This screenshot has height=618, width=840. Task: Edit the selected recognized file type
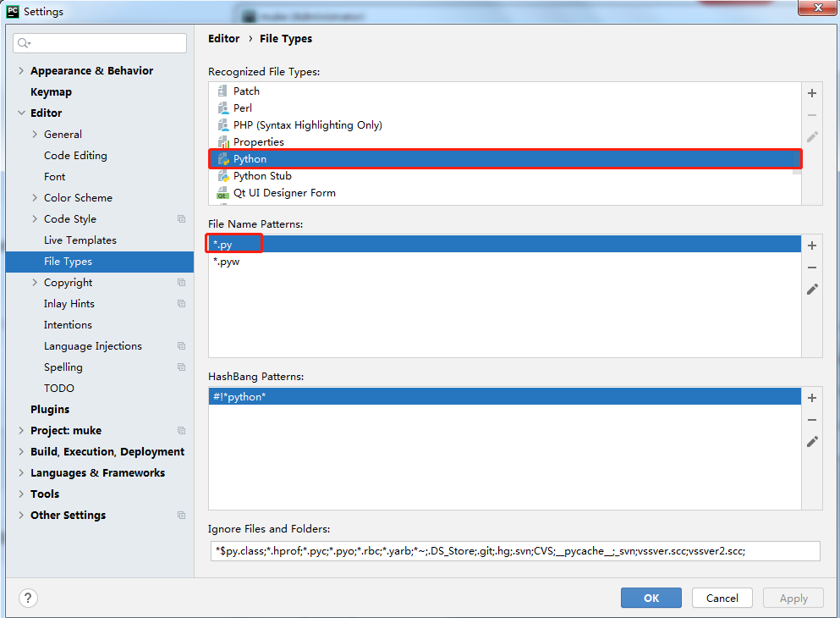(812, 136)
